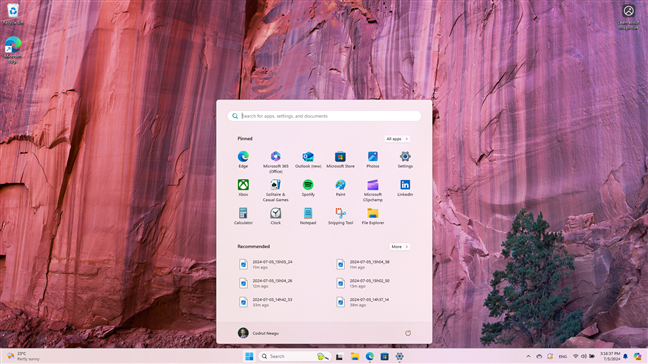
Task: Open notifications bell in system tray
Action: 625,356
